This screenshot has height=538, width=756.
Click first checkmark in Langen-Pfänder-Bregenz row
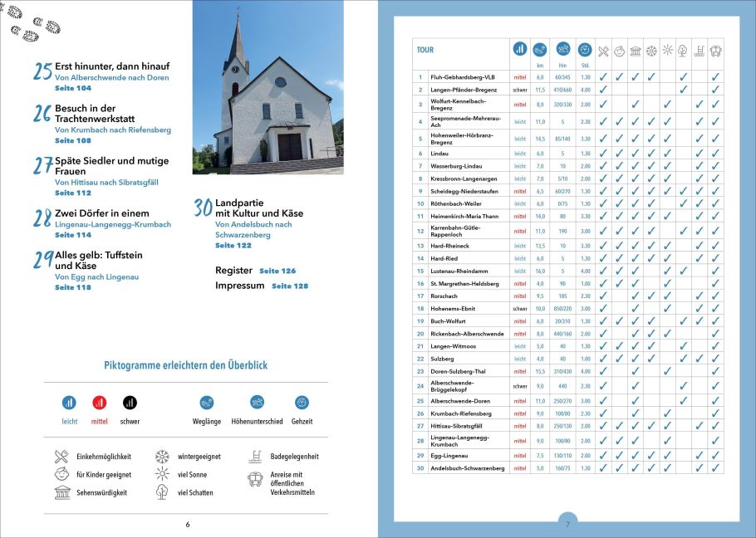(x=603, y=90)
